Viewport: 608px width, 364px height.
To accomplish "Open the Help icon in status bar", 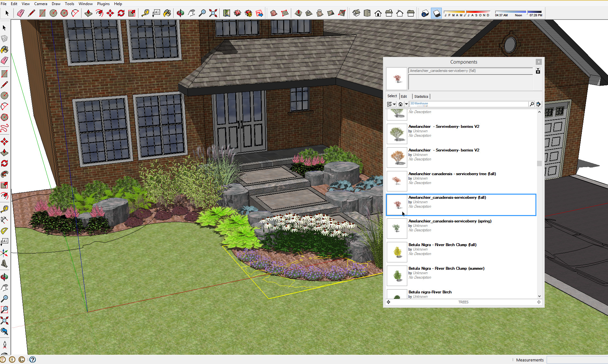I will click(x=33, y=360).
